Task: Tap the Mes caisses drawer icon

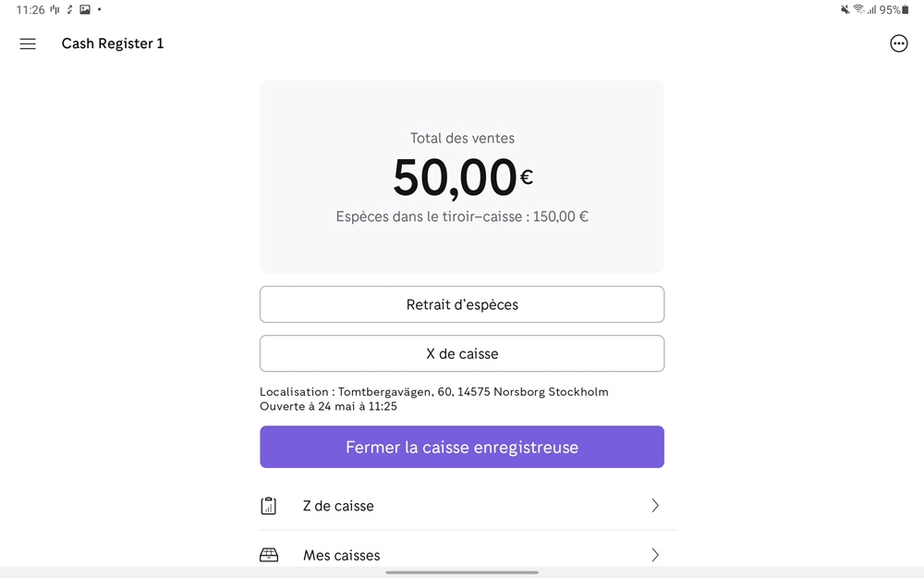Action: coord(269,555)
